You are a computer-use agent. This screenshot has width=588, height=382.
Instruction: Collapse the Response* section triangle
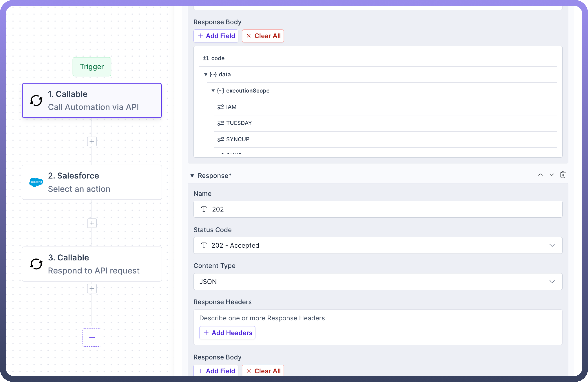[192, 176]
